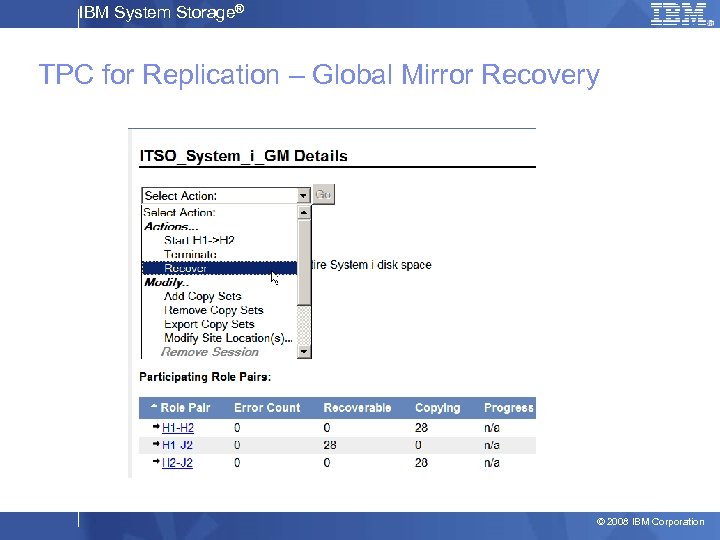The height and width of the screenshot is (540, 720).
Task: Select the highlighted Recover action
Action: click(219, 268)
